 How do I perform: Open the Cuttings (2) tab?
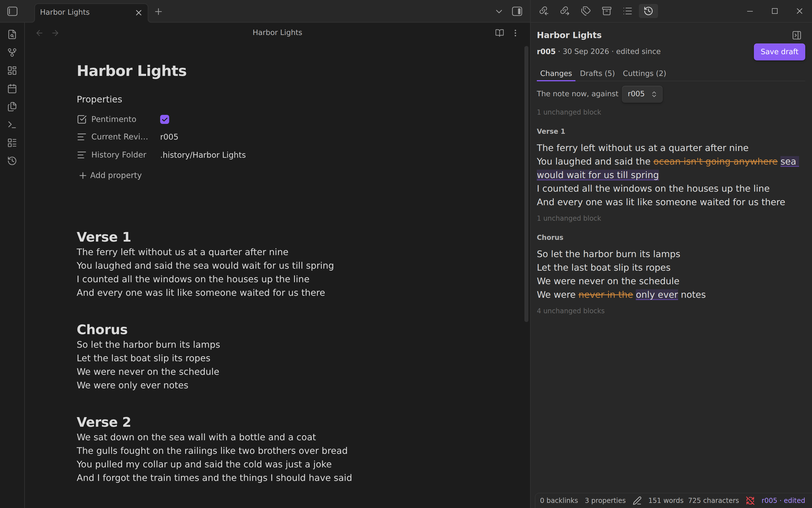(644, 74)
